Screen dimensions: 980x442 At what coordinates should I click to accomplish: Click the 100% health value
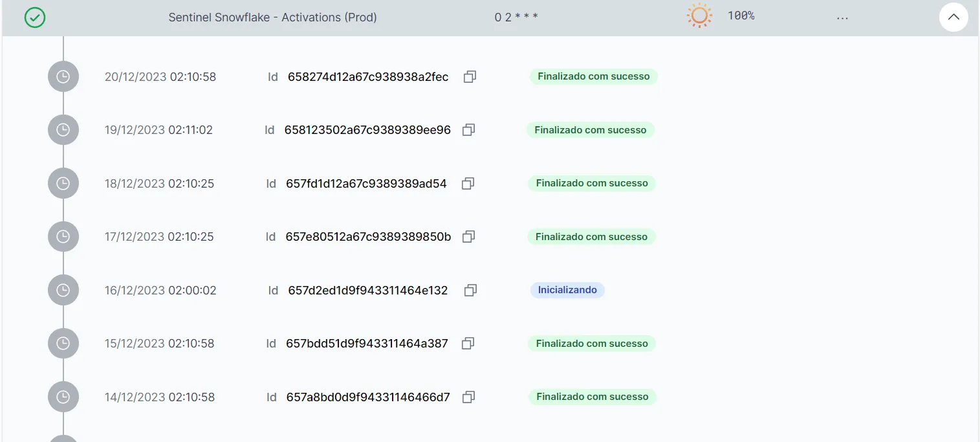click(x=741, y=16)
